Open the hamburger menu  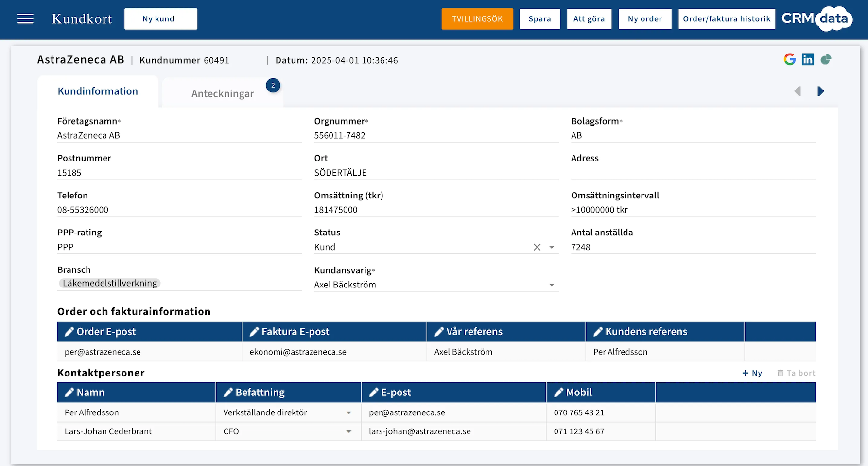pos(25,19)
